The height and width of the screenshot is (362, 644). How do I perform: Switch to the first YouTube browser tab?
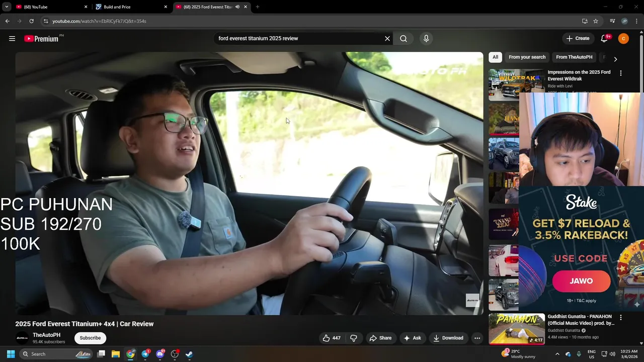point(50,7)
